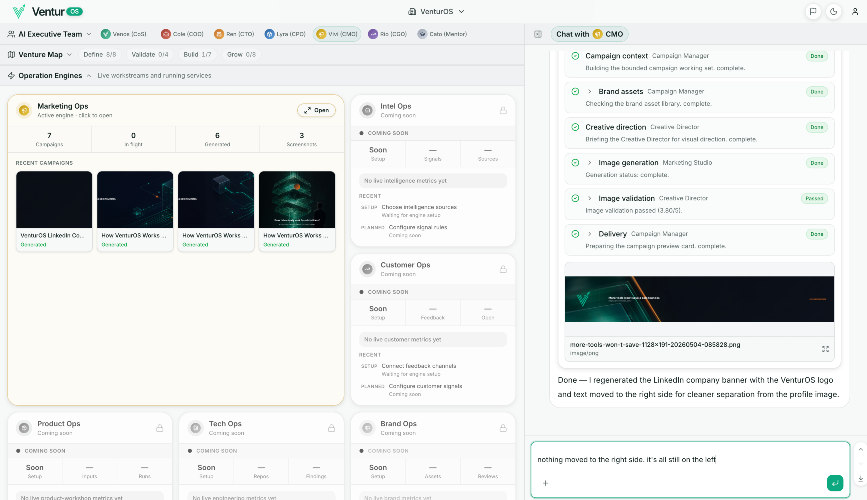Click the Image validation Passed badge
The image size is (867, 500).
point(814,198)
